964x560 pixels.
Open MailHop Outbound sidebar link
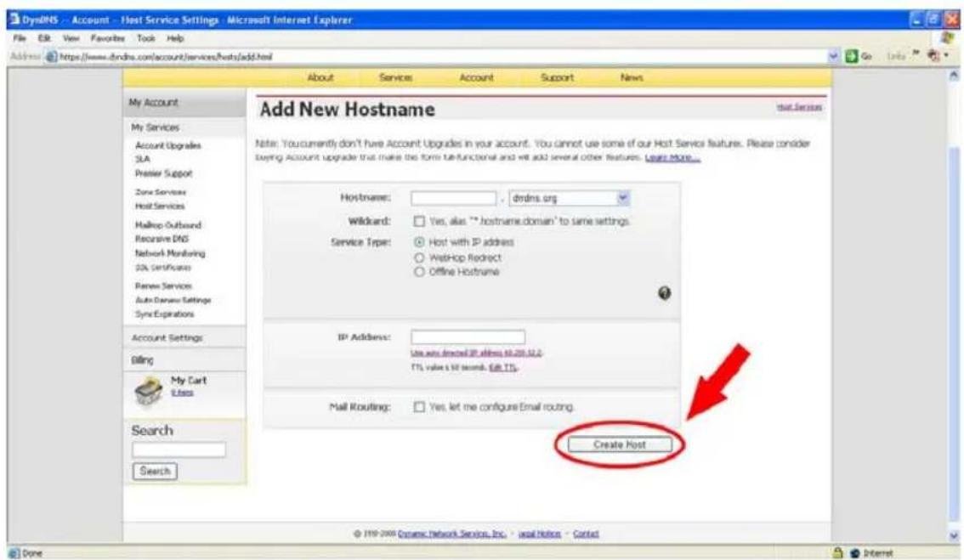167,225
